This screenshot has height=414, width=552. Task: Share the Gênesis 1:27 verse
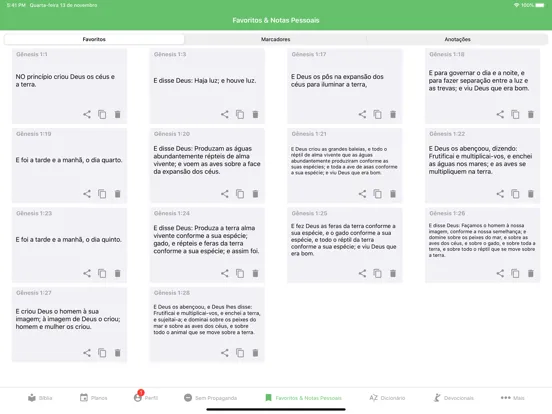coord(87,353)
